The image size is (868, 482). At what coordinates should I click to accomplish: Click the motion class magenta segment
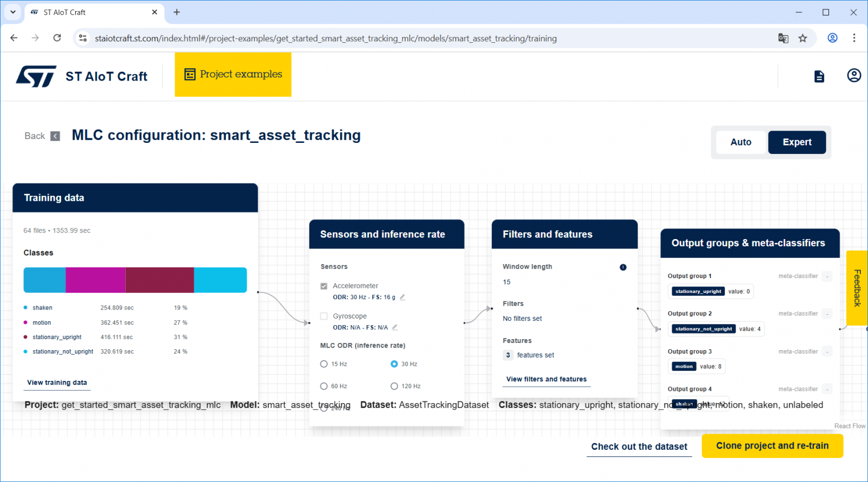pyautogui.click(x=96, y=280)
